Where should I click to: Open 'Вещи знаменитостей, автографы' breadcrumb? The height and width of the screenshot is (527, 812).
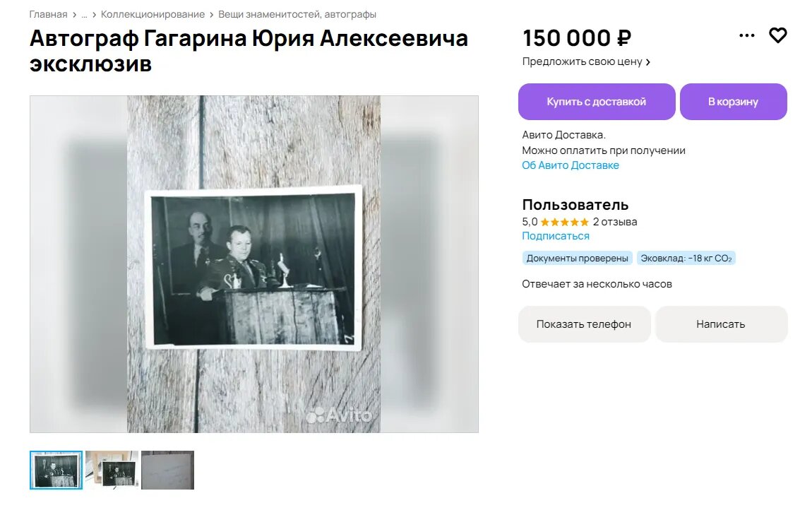(297, 15)
